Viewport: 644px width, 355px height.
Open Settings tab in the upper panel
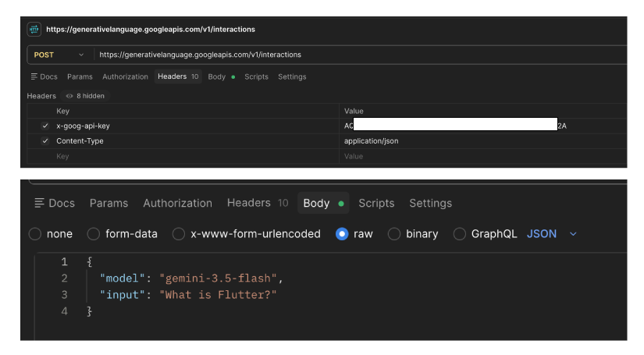[x=292, y=76]
